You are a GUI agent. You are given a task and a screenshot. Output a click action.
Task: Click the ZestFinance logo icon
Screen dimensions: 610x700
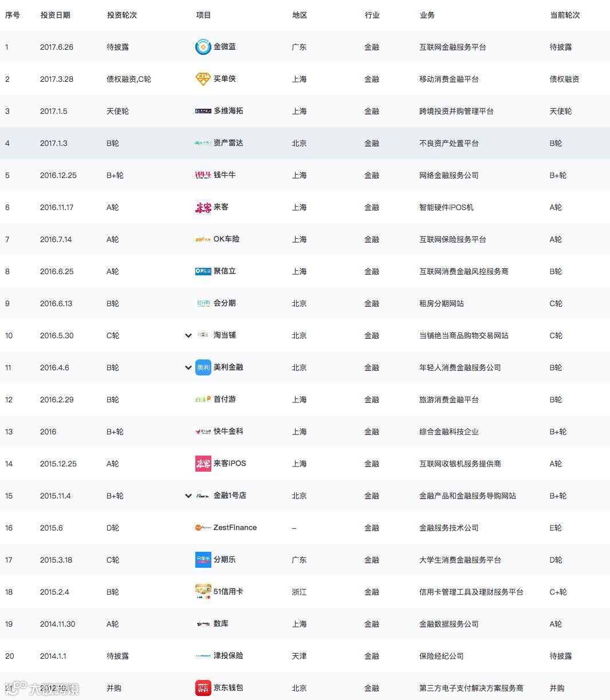(203, 528)
